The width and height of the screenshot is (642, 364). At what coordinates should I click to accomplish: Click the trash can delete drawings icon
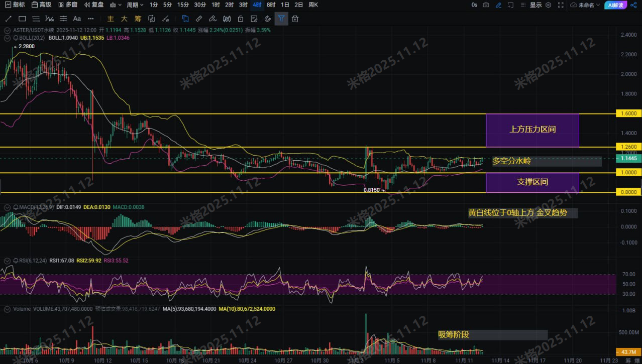(295, 19)
